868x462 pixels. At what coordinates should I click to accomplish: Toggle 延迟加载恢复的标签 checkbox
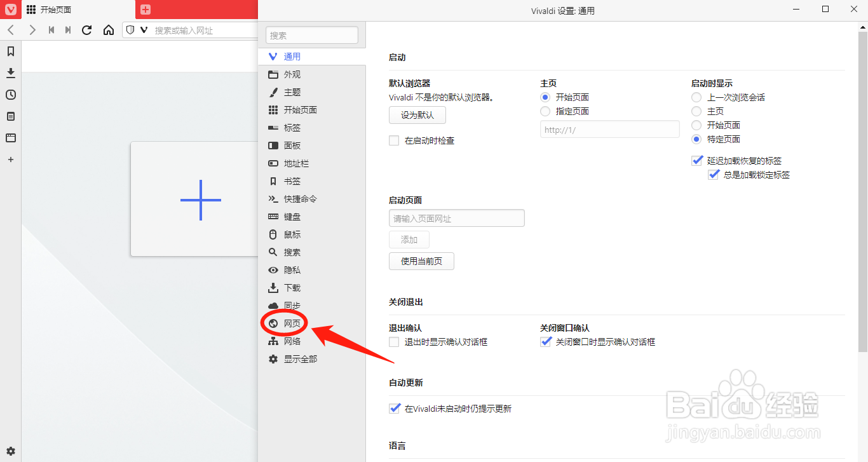pos(696,161)
